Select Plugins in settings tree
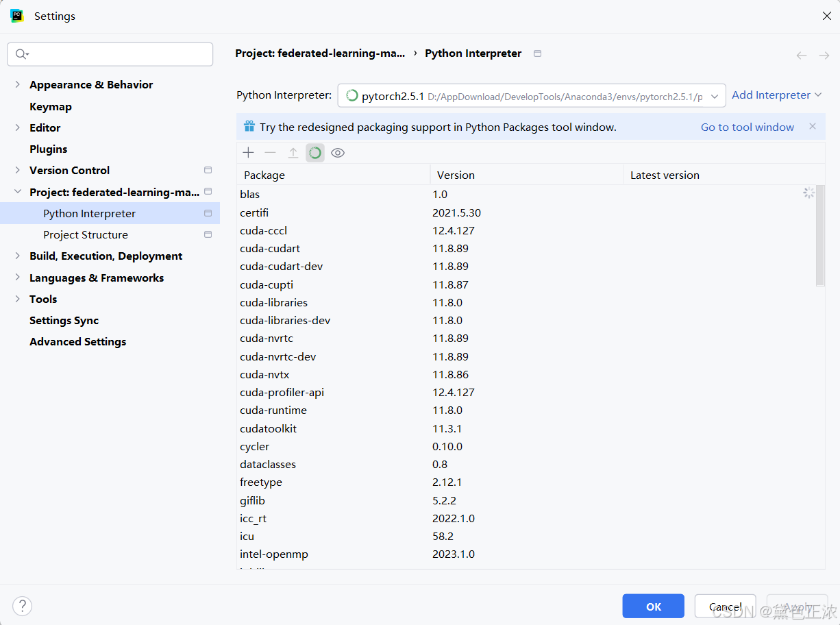The image size is (840, 625). click(49, 149)
